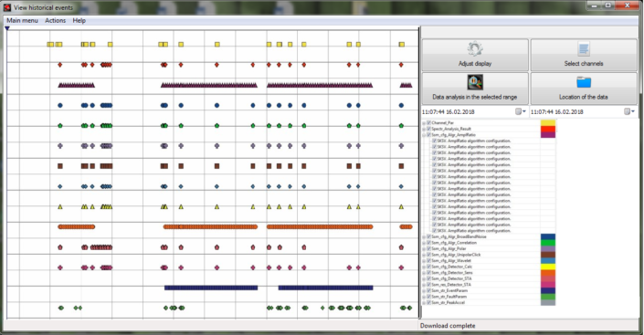Disable the Som_cfg_Algr_UnipolarClick checkbox
644x335 pixels.
pyautogui.click(x=428, y=255)
